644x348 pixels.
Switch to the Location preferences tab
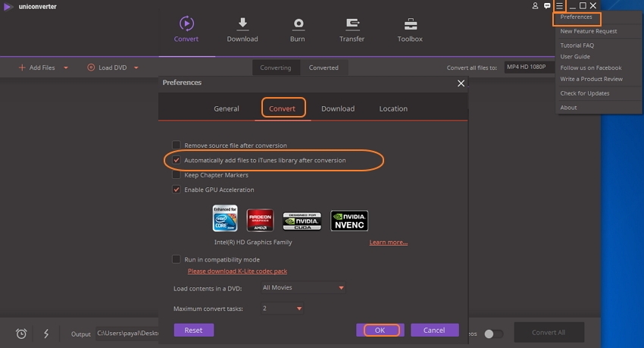coord(393,109)
